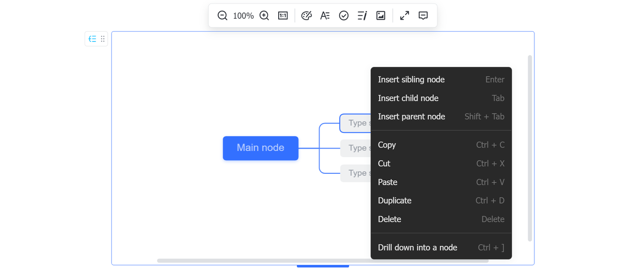This screenshot has width=644, height=271.
Task: Click the 100% zoom level text
Action: 244,16
